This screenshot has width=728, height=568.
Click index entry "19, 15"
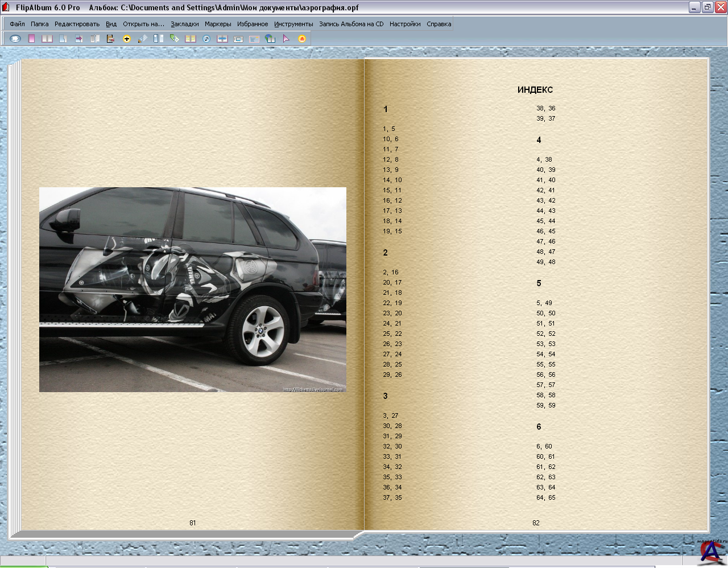(x=392, y=231)
